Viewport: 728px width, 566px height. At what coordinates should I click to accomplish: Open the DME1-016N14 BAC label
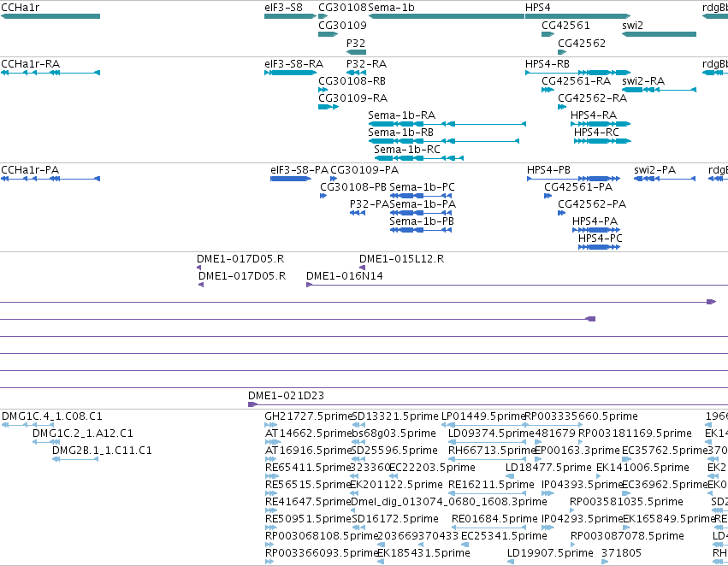pos(345,276)
